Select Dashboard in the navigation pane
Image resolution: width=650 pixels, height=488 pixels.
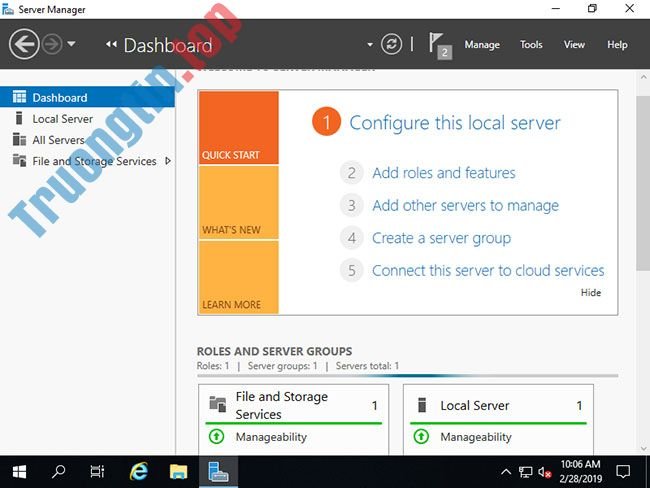click(x=87, y=97)
